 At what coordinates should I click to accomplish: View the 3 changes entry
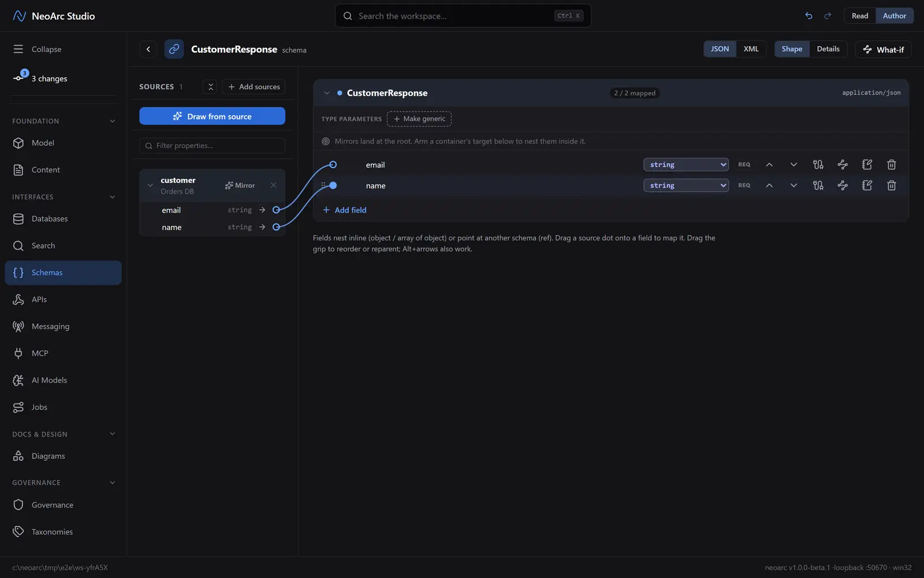pos(64,79)
